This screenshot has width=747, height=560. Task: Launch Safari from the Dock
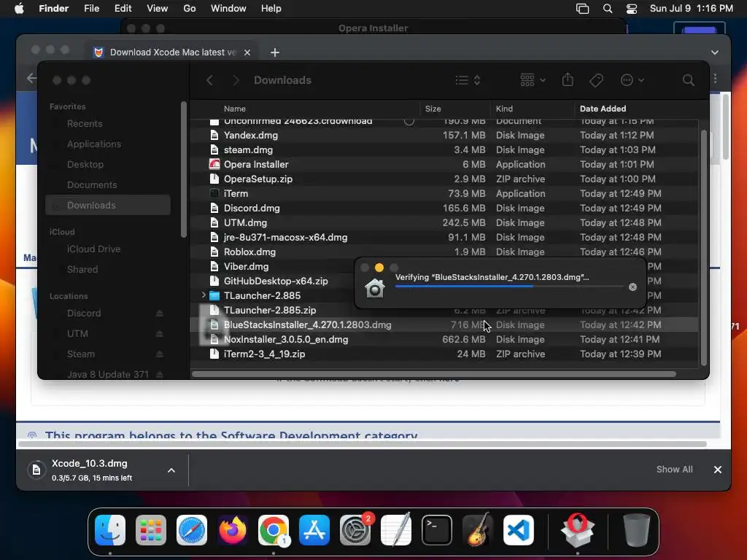(x=192, y=530)
